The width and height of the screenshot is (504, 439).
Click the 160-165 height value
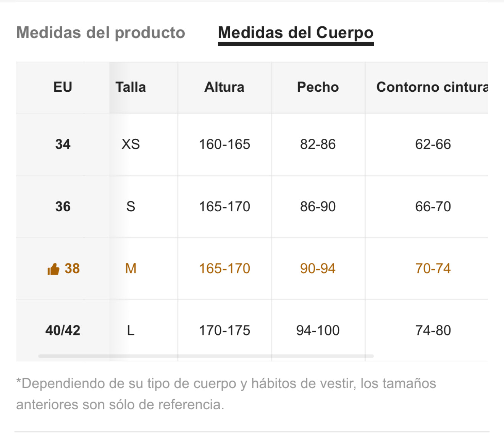(225, 144)
